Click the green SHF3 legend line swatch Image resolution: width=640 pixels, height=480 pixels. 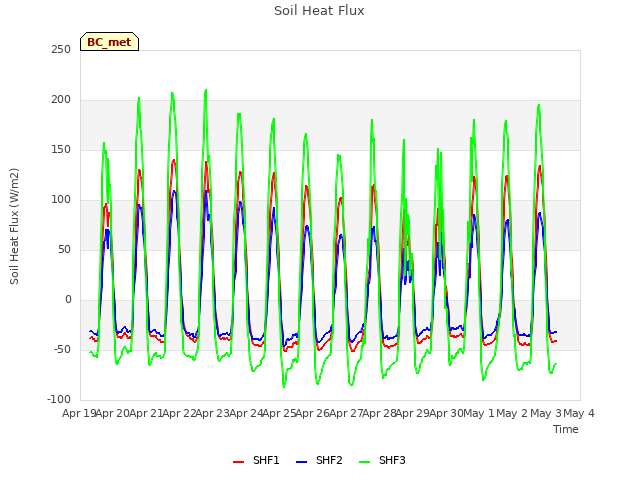click(364, 462)
